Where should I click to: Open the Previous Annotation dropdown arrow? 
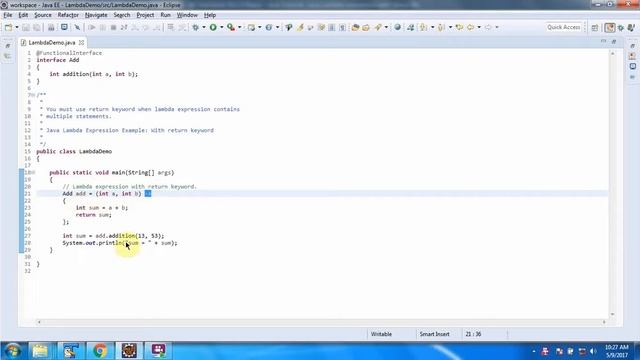click(450, 27)
